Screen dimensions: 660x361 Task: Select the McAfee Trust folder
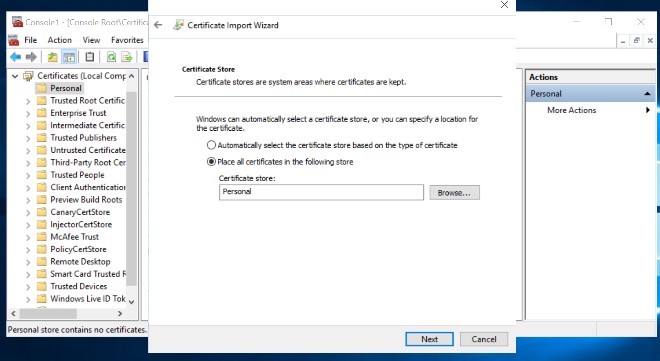click(75, 236)
